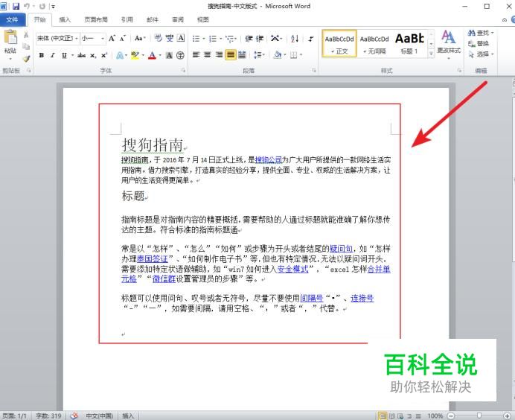The width and height of the screenshot is (515, 420).
Task: Click the Character Border icon
Action: point(181,38)
